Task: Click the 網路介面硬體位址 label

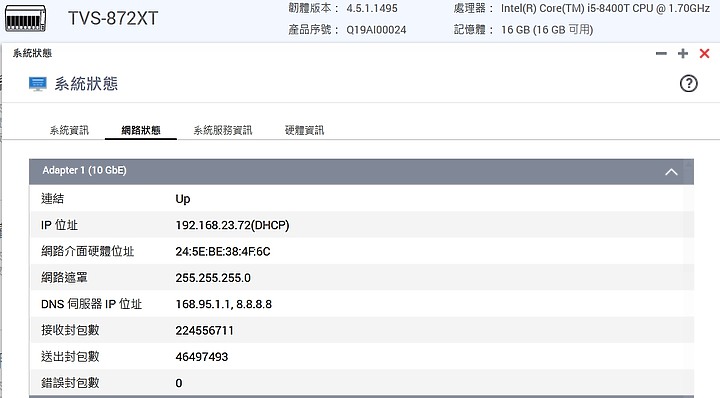Action: (x=87, y=252)
